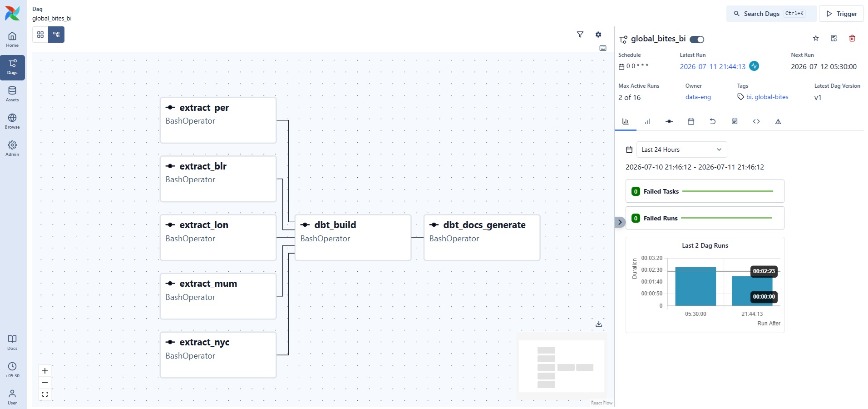Fit graph view to screen
The height and width of the screenshot is (409, 868).
[45, 394]
